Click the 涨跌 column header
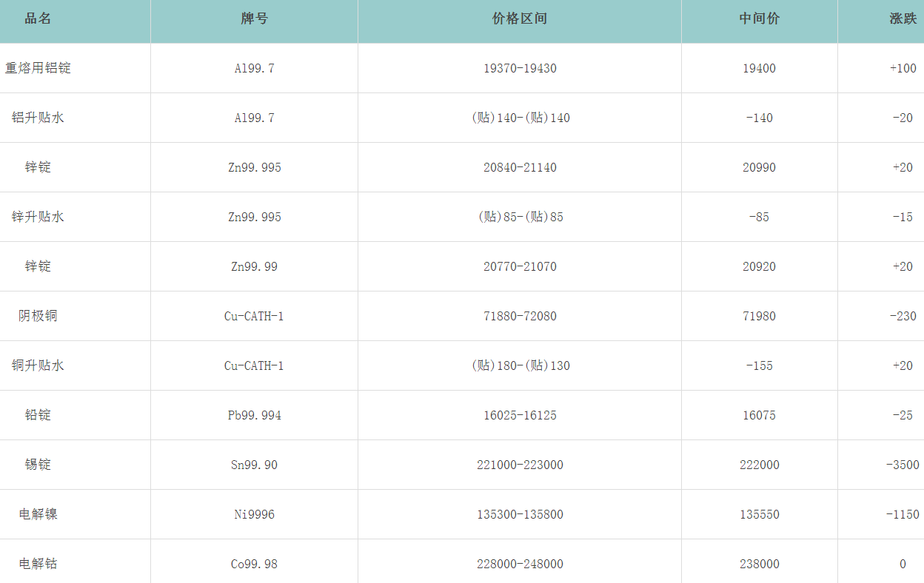Image resolution: width=924 pixels, height=583 pixels. pyautogui.click(x=903, y=19)
